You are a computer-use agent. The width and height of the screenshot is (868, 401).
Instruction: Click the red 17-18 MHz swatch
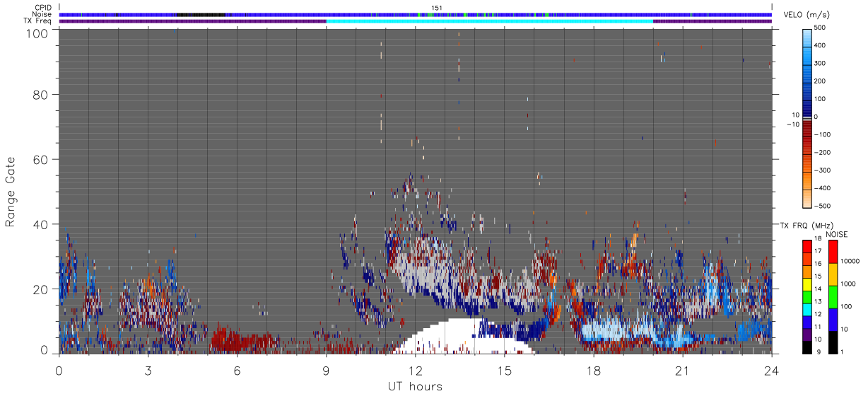pyautogui.click(x=807, y=245)
